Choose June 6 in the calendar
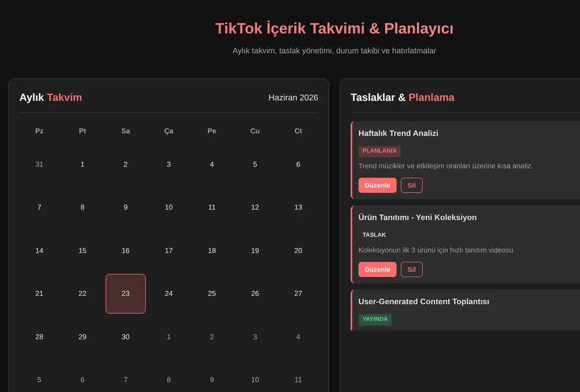This screenshot has height=392, width=580. (298, 164)
